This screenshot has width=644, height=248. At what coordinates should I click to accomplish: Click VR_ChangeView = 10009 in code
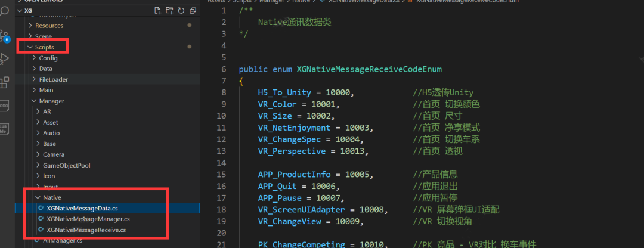tap(311, 222)
